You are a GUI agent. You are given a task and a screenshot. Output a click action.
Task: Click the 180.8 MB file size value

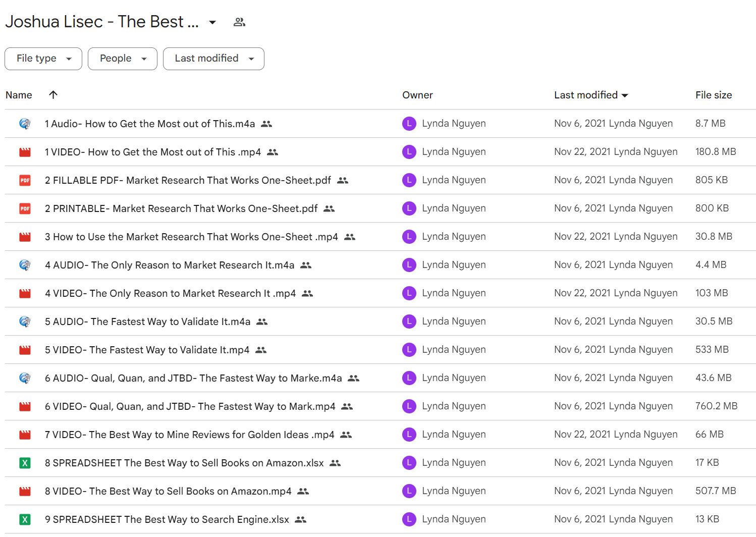(716, 151)
